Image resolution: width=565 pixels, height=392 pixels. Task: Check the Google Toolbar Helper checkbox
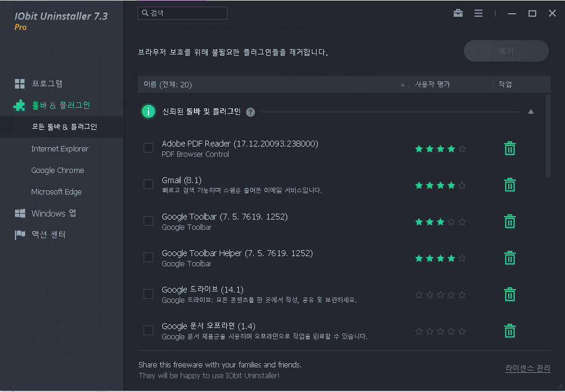[148, 257]
